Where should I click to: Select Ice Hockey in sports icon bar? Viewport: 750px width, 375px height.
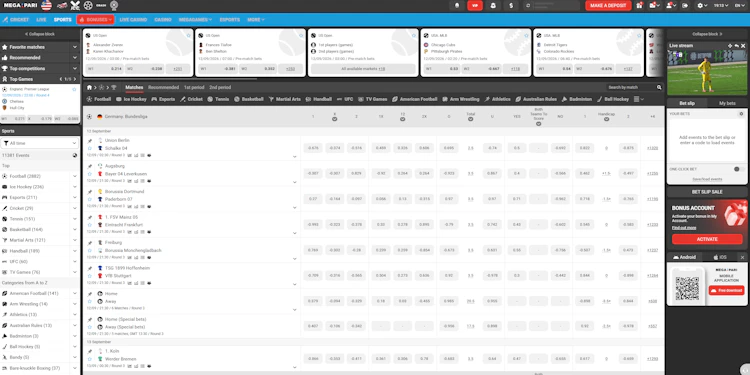tap(132, 99)
